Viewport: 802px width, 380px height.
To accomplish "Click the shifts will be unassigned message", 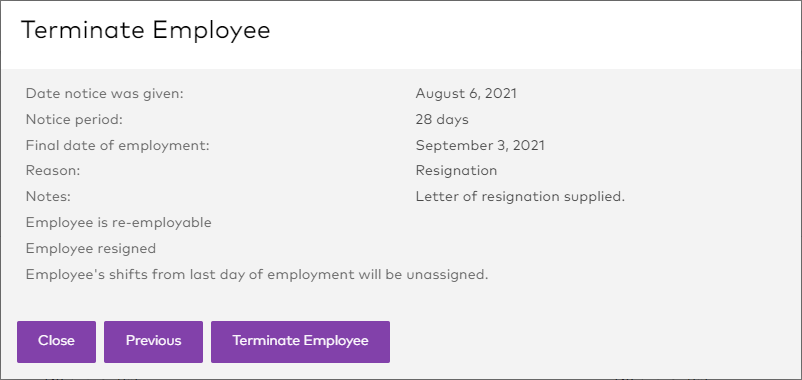I will (x=257, y=275).
